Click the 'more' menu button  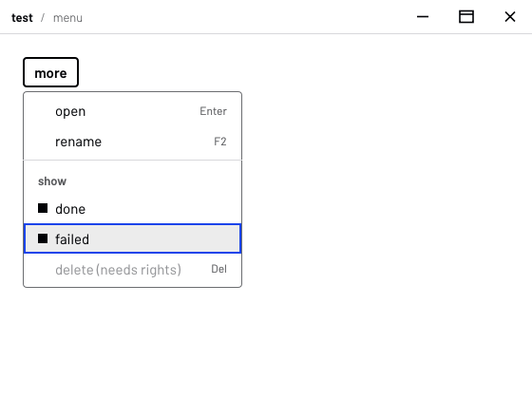[51, 72]
